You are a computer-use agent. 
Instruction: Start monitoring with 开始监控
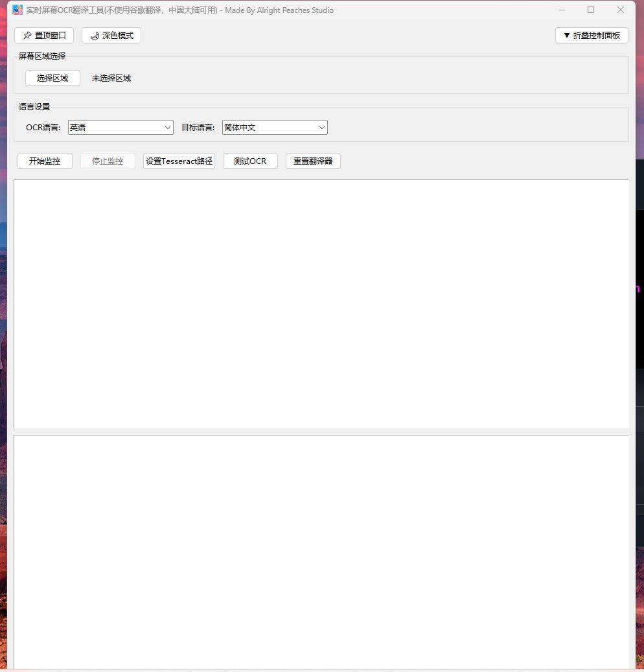point(45,161)
